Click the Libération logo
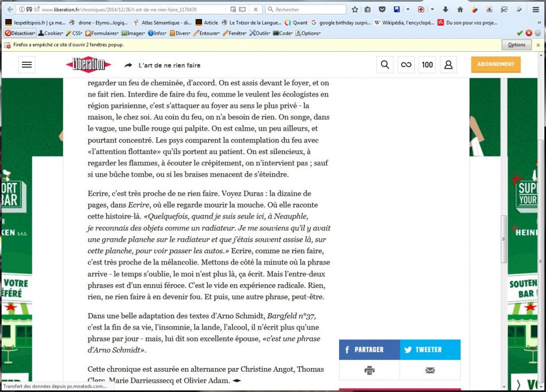 click(x=89, y=65)
